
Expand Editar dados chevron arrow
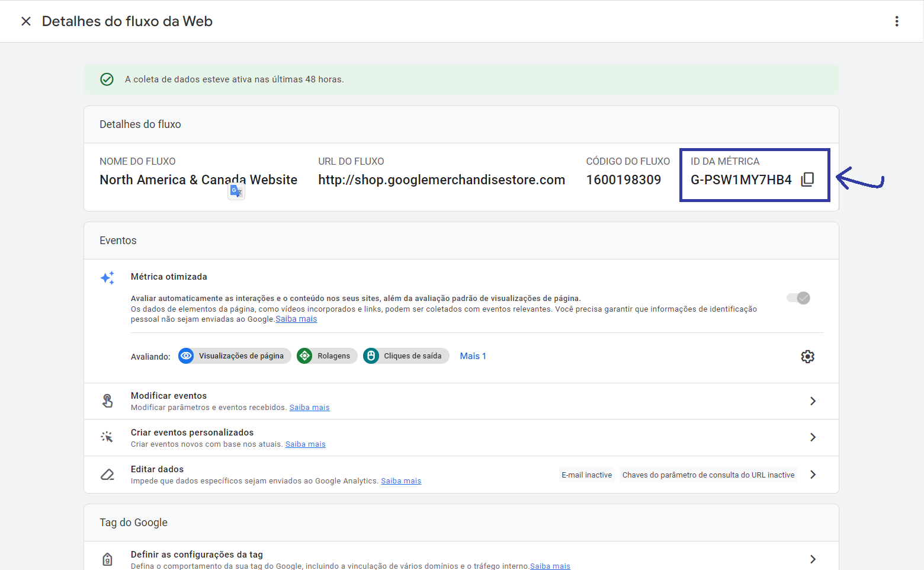(813, 475)
